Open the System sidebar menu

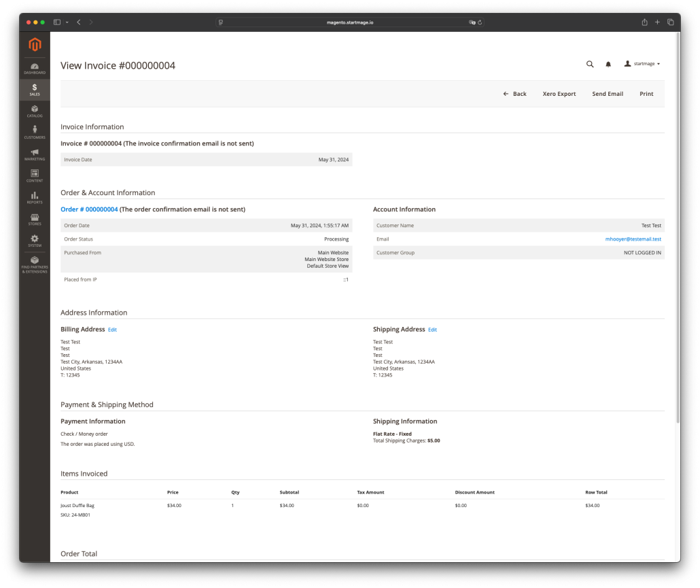click(x=35, y=241)
